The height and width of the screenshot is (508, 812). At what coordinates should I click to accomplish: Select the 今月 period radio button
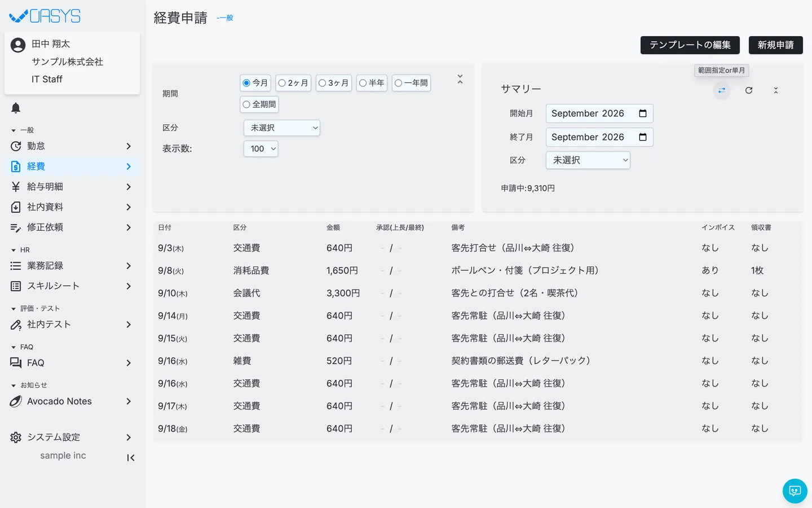coord(246,83)
